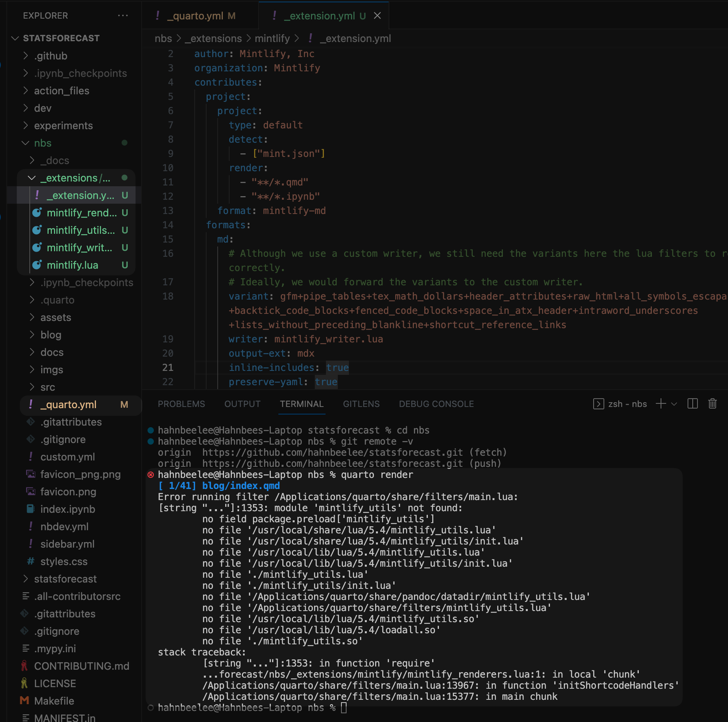
Task: Open the blog/index.qmd link in terminal
Action: click(x=240, y=485)
